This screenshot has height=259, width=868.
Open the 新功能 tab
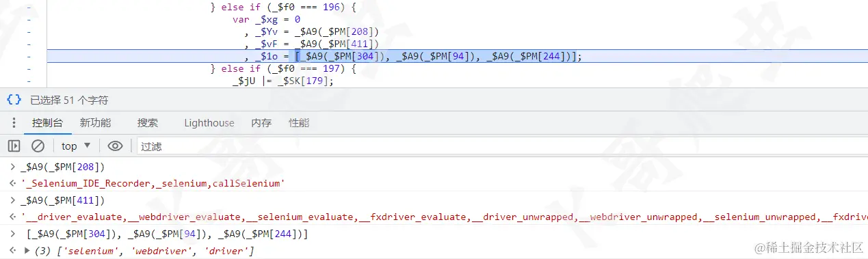(95, 123)
